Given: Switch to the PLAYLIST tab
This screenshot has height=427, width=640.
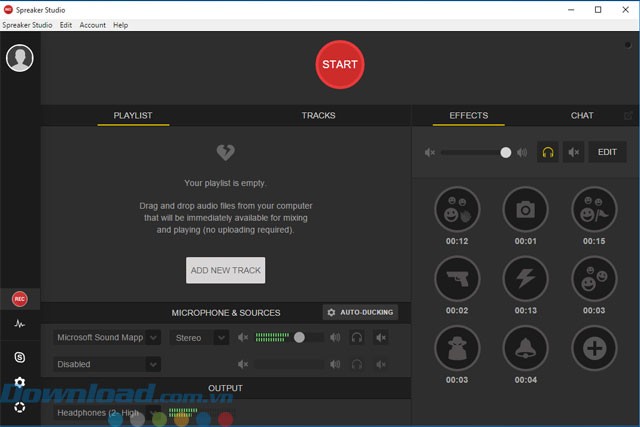Looking at the screenshot, I should tap(133, 116).
